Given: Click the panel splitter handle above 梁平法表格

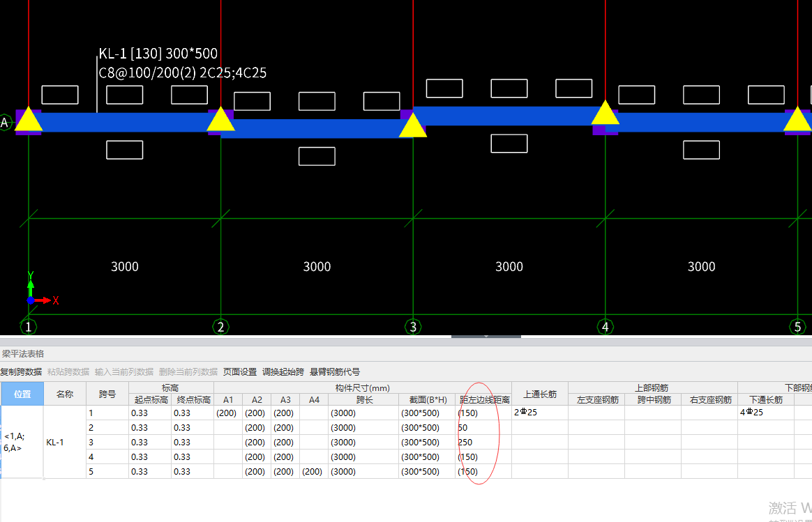Looking at the screenshot, I should click(x=486, y=337).
